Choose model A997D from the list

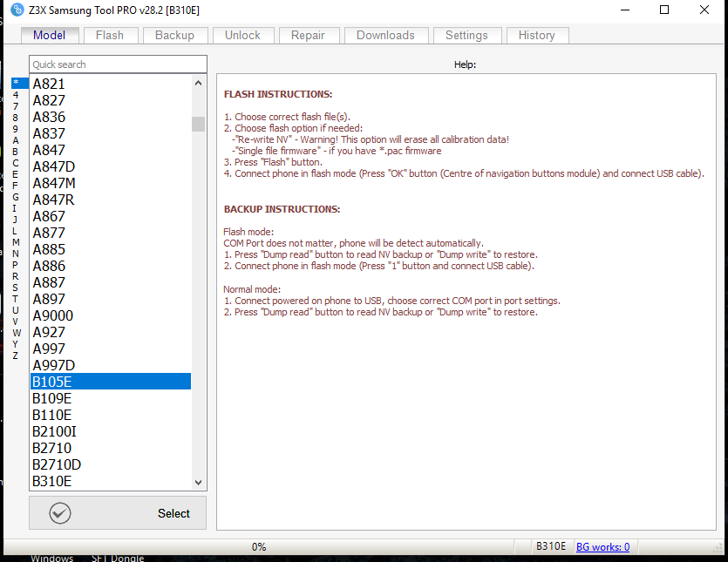coord(111,365)
